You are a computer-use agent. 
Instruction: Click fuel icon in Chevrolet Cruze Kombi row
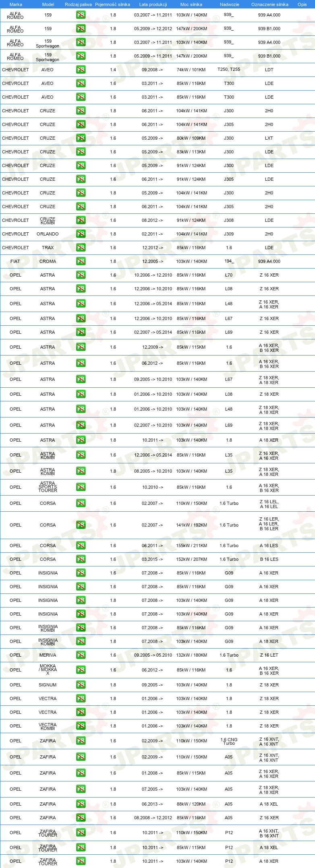pyautogui.click(x=81, y=220)
